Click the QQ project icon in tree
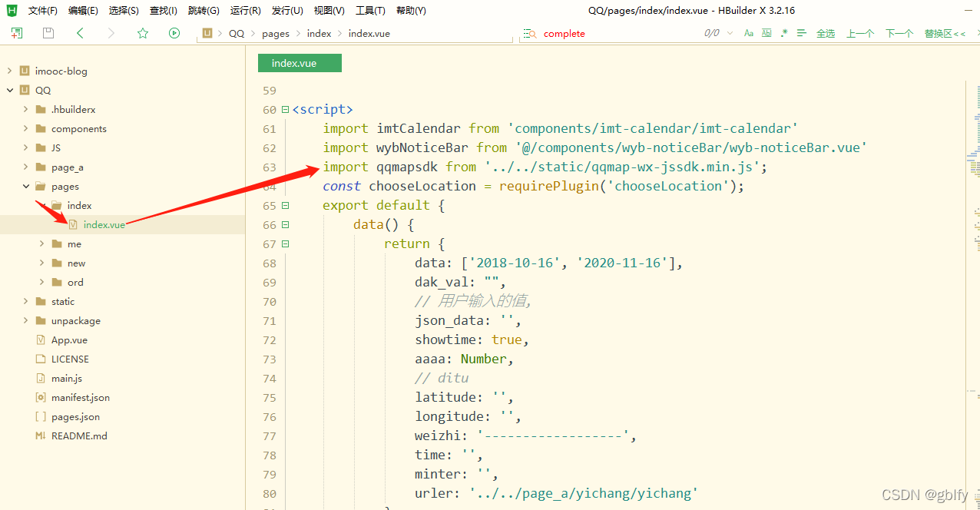 pyautogui.click(x=25, y=90)
